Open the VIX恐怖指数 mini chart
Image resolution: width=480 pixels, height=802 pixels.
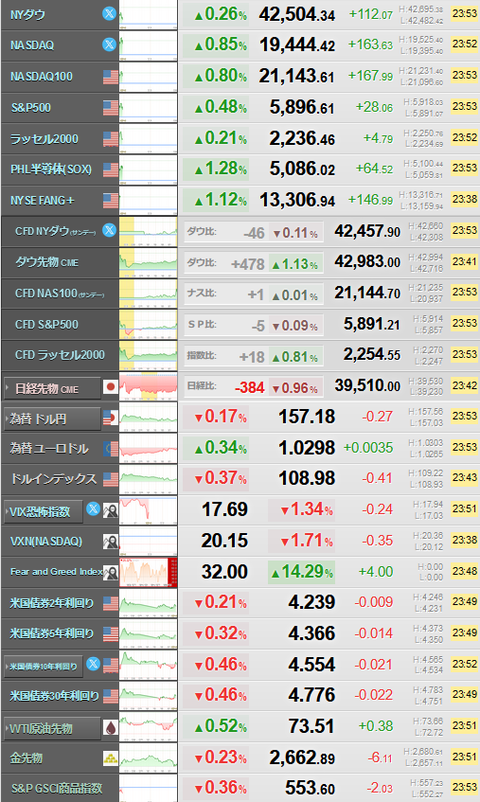click(x=148, y=510)
